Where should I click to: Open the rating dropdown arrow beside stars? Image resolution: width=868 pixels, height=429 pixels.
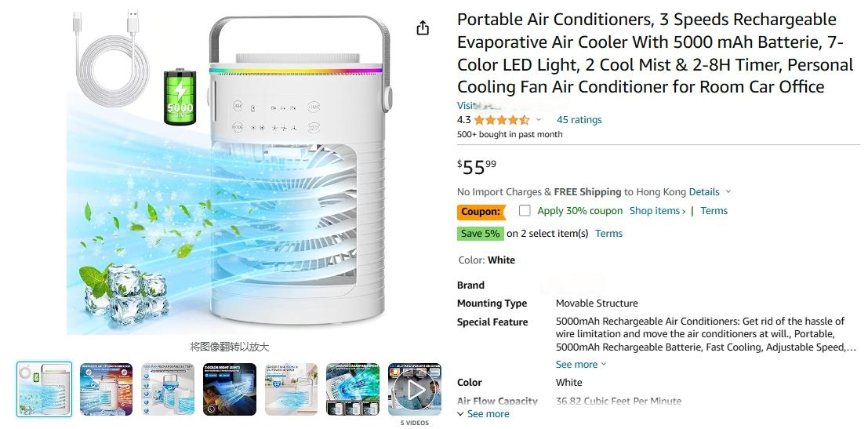[538, 120]
